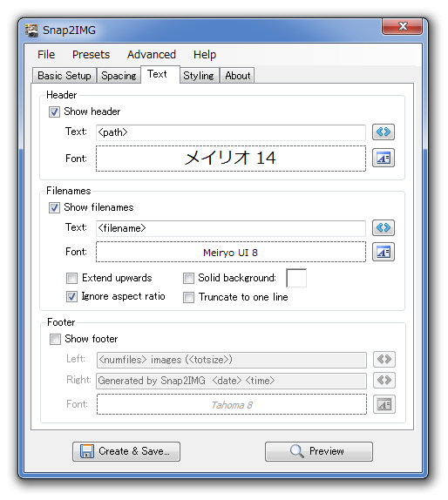Insert a tag into the filenames text field
The image size is (448, 500).
point(384,227)
